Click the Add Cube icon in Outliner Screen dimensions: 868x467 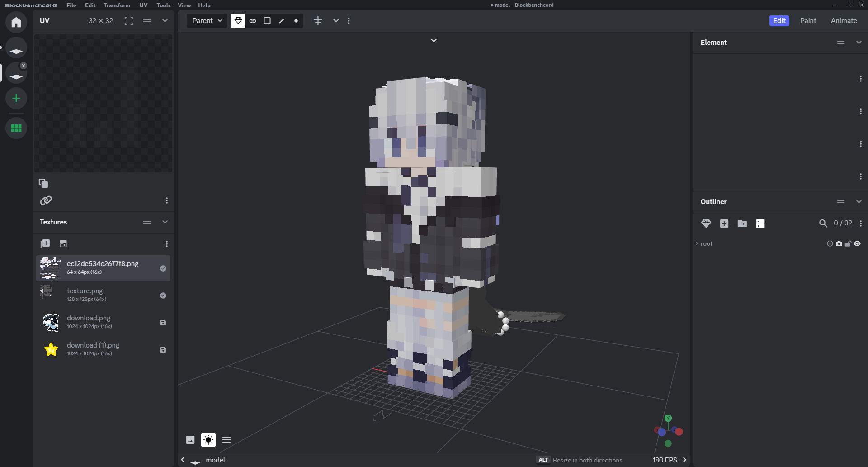(x=724, y=224)
